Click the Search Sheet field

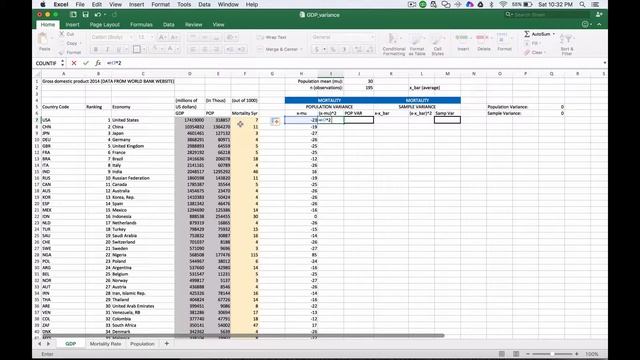click(548, 15)
